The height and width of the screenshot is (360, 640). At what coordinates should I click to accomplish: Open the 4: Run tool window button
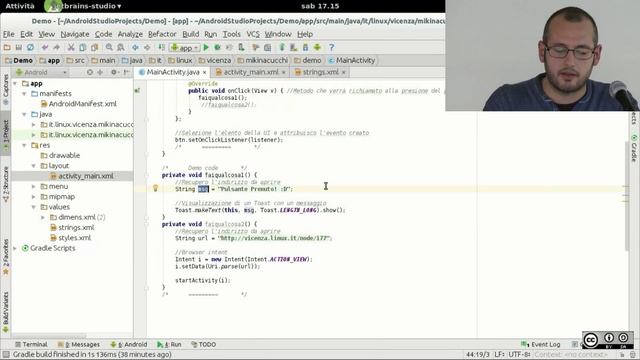point(169,344)
